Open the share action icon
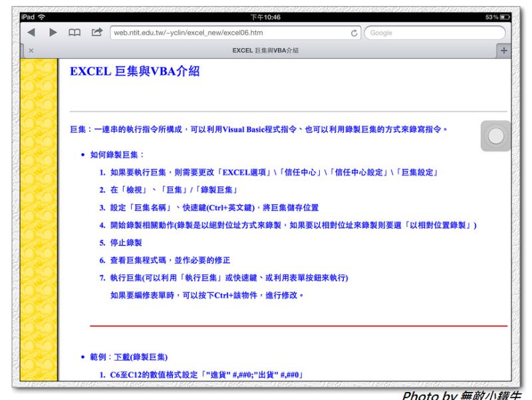The width and height of the screenshot is (532, 400). tap(97, 32)
